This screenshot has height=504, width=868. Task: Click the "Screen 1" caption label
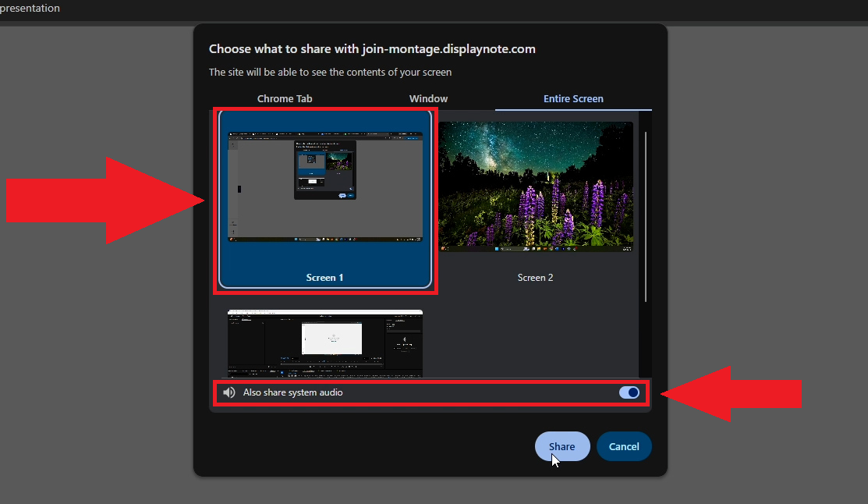click(324, 278)
